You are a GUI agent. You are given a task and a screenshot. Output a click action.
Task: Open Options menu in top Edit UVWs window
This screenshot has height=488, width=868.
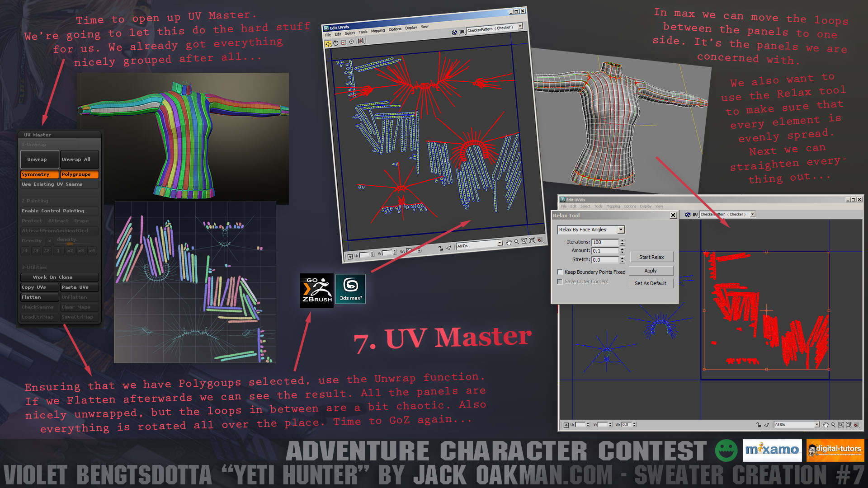coord(395,29)
